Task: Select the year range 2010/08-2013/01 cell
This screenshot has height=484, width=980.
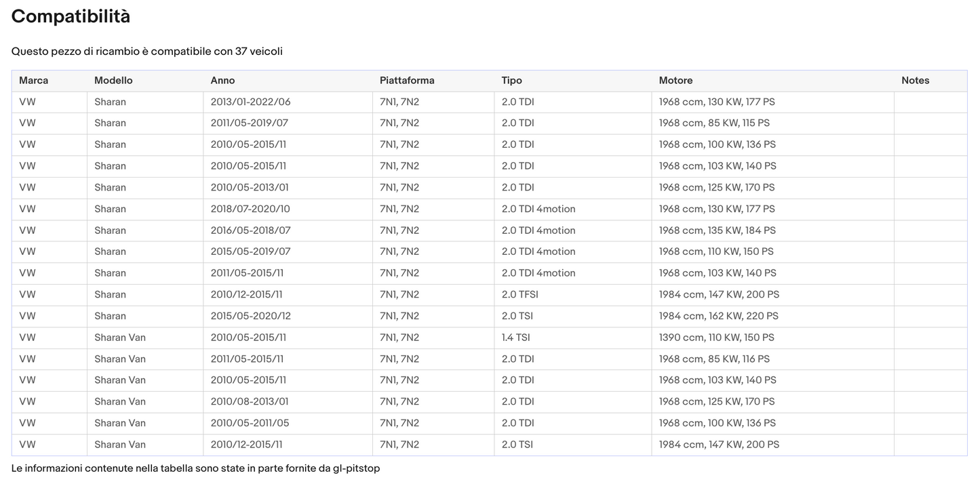Action: tap(249, 401)
